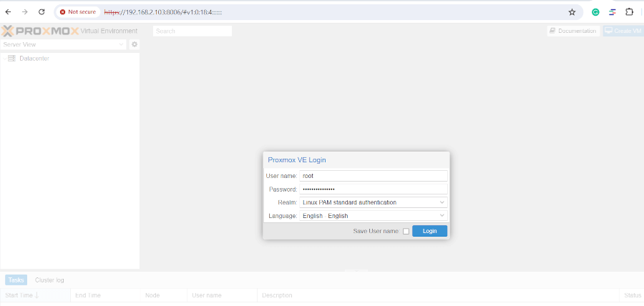This screenshot has height=306, width=644.
Task: Click the Proxmox logo
Action: 40,31
